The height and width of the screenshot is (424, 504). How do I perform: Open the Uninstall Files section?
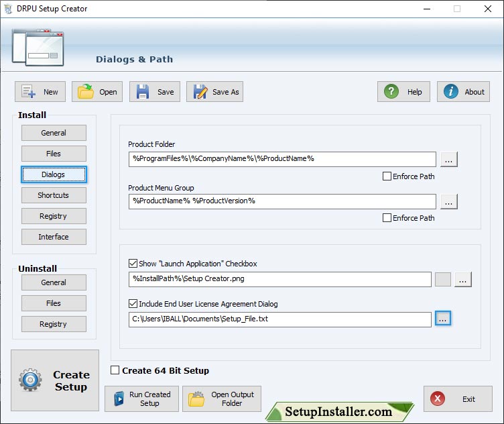tap(54, 303)
